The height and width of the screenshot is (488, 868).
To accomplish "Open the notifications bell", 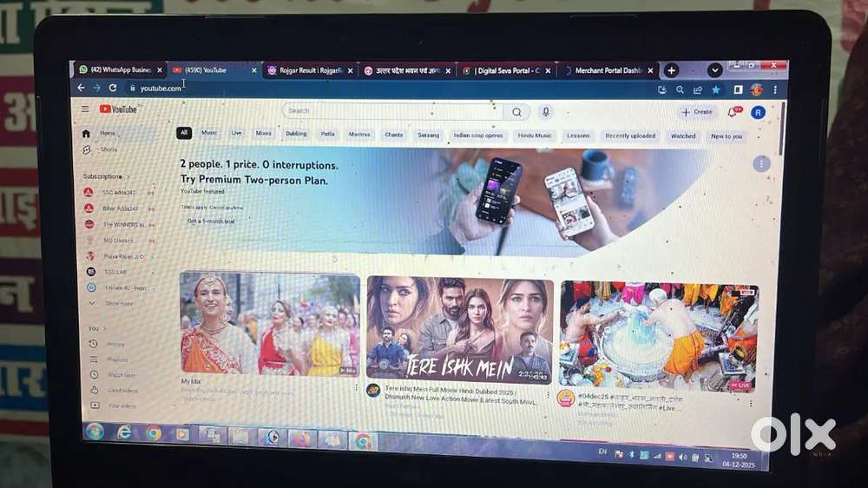I will tap(733, 112).
